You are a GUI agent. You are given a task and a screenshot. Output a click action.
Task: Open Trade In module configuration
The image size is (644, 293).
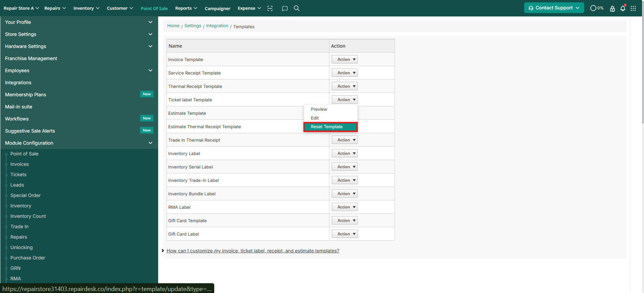coord(19,227)
